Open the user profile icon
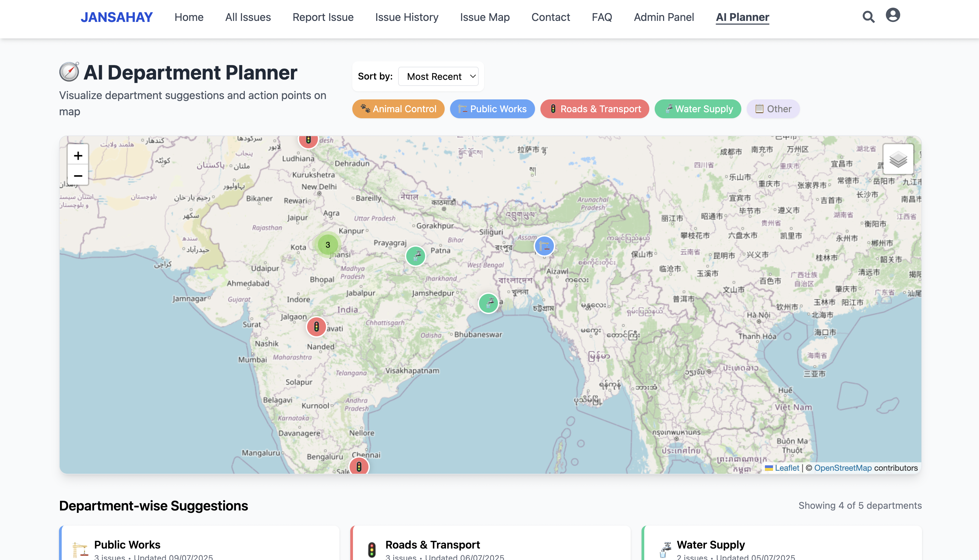The width and height of the screenshot is (979, 560). 893,15
